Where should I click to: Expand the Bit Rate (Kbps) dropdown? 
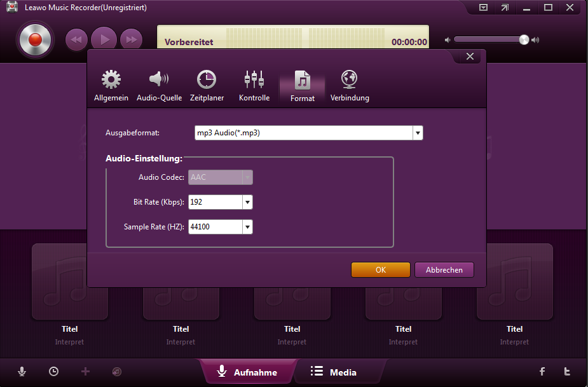[x=247, y=202]
